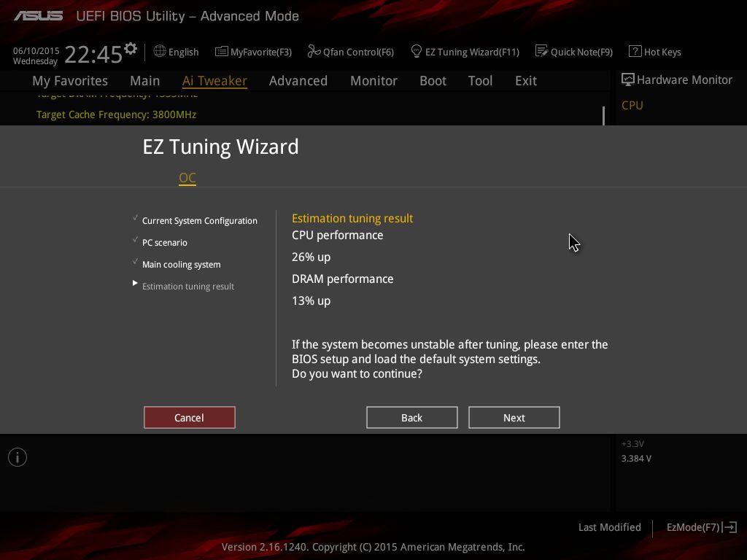Cancel the EZ Tuning Wizard
Viewport: 747px width, 560px height.
190,418
